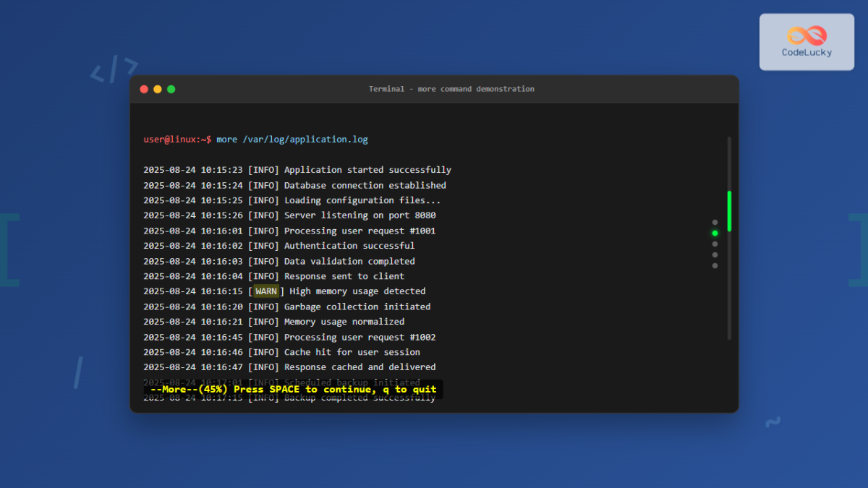Screen dimensions: 868x488
Task: Click the CodeLucky logo badge
Action: click(x=807, y=42)
